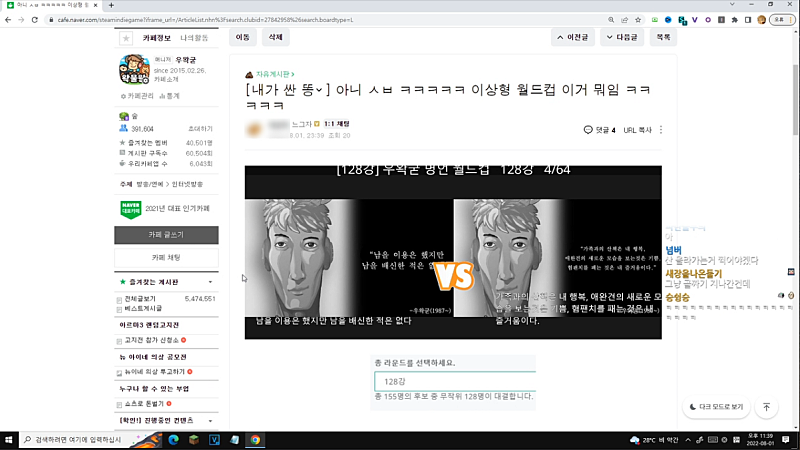
Task: Click the cafe favorite star icon
Action: 126,38
